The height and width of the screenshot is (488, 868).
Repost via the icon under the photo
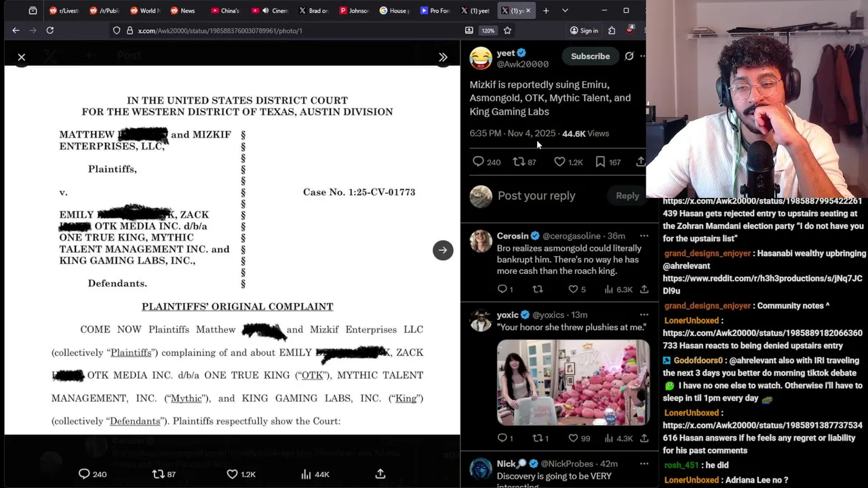[158, 474]
